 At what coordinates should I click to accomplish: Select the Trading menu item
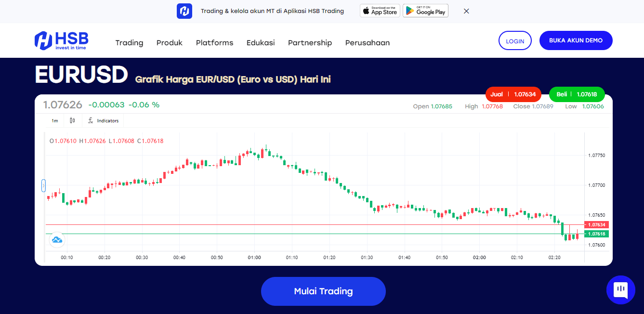pyautogui.click(x=129, y=42)
